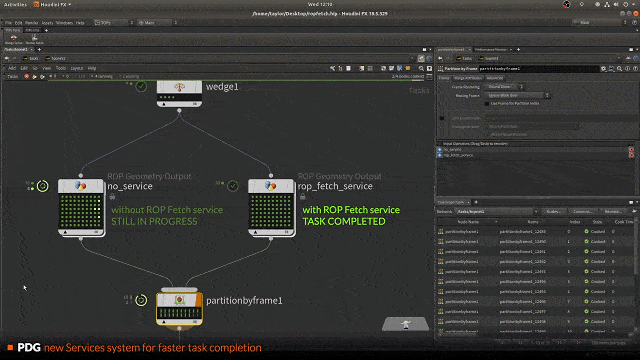Open the File menu
Viewport: 640px width, 360px height.
[8, 23]
